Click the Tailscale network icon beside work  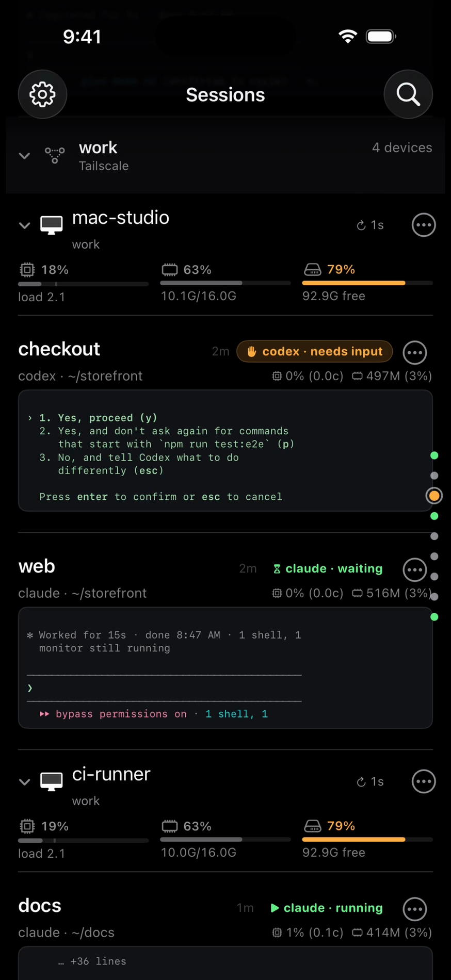pyautogui.click(x=55, y=155)
